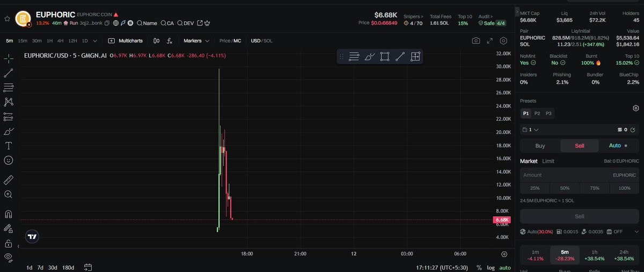Search token by Name
The height and width of the screenshot is (272, 644).
click(147, 24)
